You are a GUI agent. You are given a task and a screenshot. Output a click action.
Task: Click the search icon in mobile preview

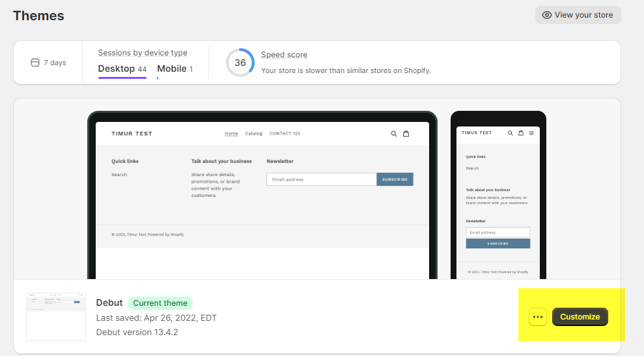[511, 133]
